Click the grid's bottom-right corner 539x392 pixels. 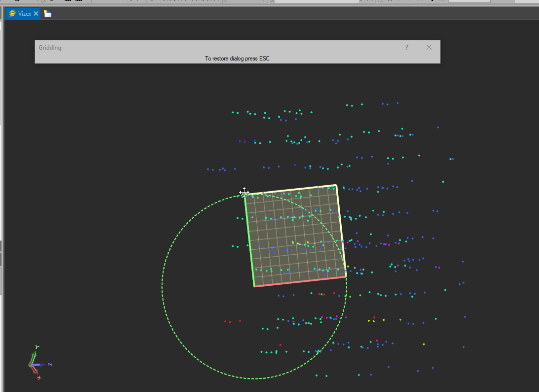tap(346, 276)
